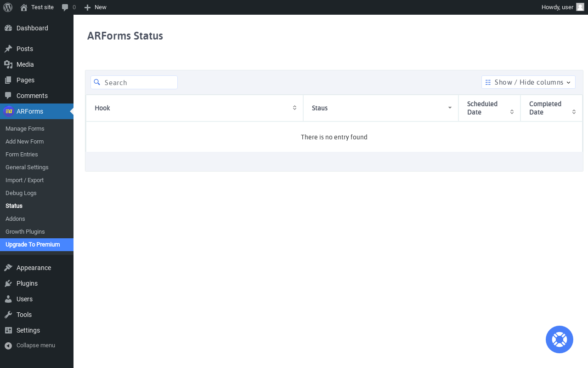This screenshot has width=588, height=368.
Task: Click the Staus column header text
Action: (320, 108)
